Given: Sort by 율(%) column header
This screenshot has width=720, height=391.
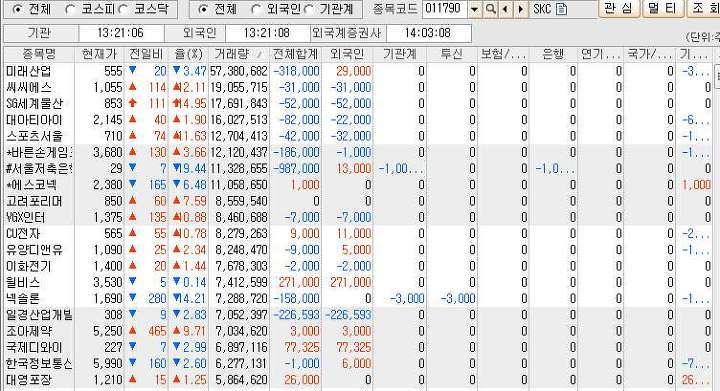Looking at the screenshot, I should [188, 54].
